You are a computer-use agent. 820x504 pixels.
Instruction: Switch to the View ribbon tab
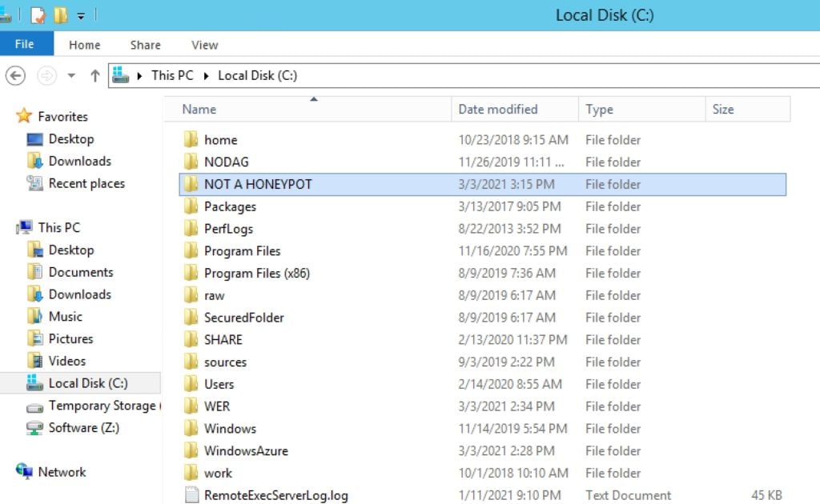(205, 45)
